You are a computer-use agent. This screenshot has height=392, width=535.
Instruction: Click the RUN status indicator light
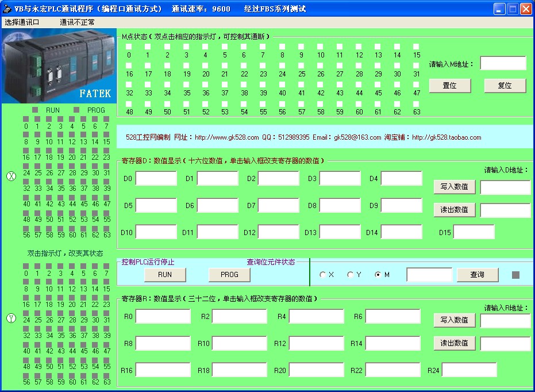point(35,110)
